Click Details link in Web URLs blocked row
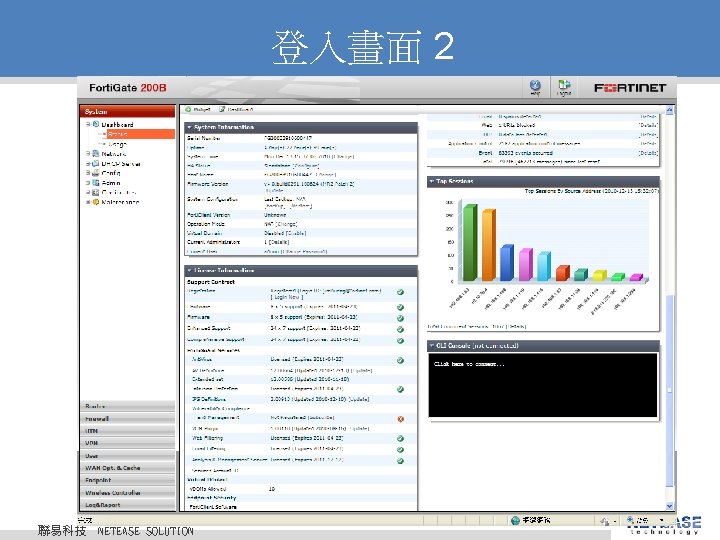720x540 pixels. (648, 125)
